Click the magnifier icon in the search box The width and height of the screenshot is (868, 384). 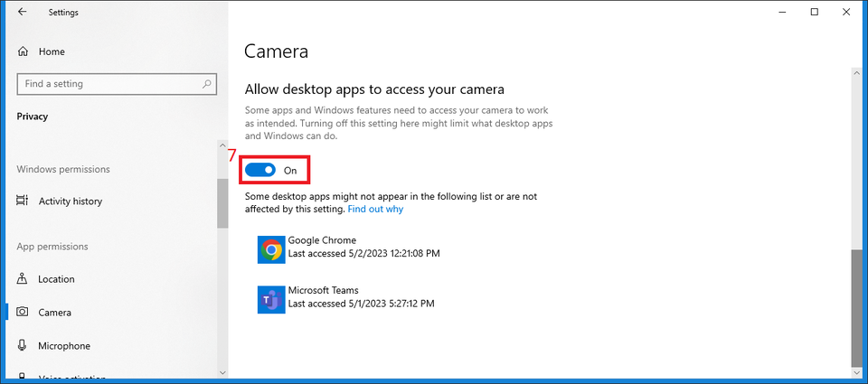207,84
